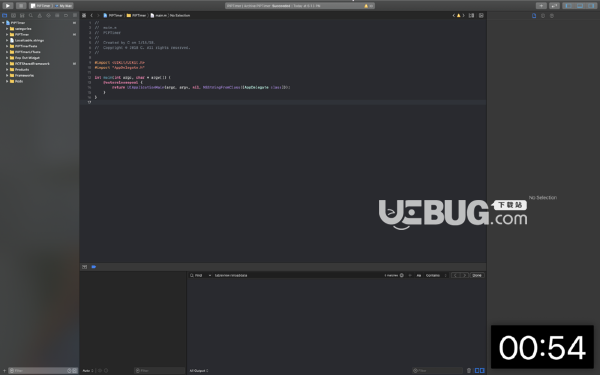Open the Project navigator (folder icon)
Image resolution: width=600 pixels, height=375 pixels.
(5, 15)
